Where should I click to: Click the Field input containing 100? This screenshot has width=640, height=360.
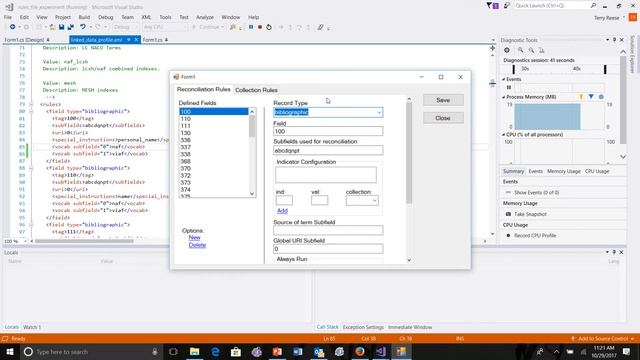[x=328, y=131]
